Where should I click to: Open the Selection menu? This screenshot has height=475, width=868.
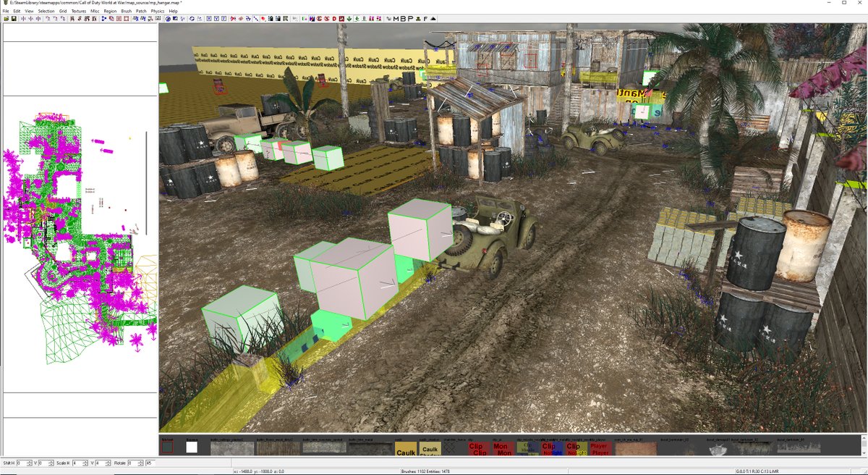[x=46, y=12]
